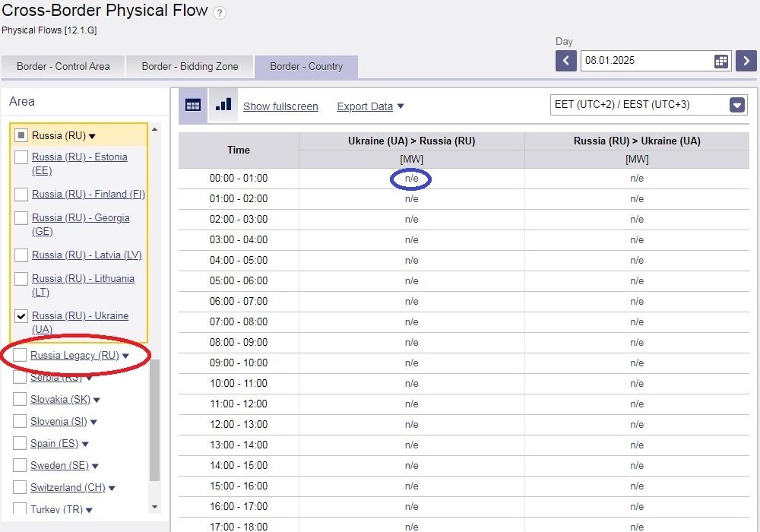
Task: Open the Russia (RU) - Ukraine (UA) link
Action: tap(80, 322)
